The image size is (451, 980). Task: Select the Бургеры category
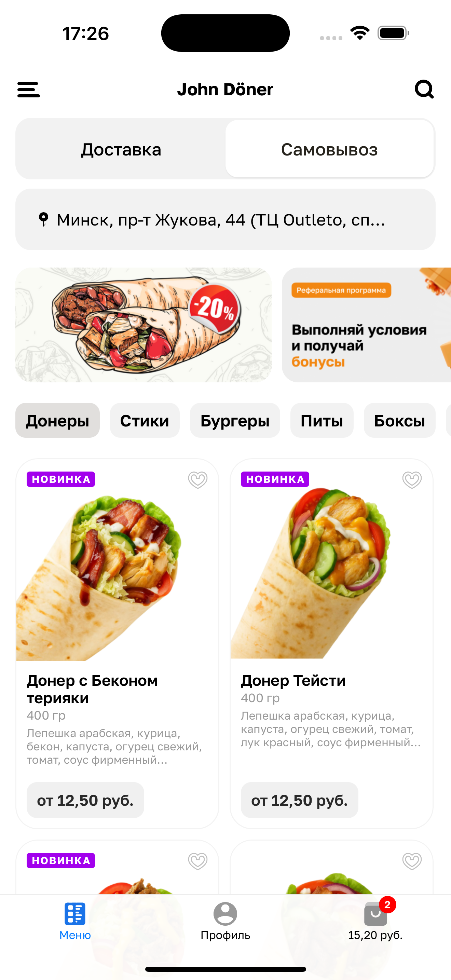click(x=235, y=420)
